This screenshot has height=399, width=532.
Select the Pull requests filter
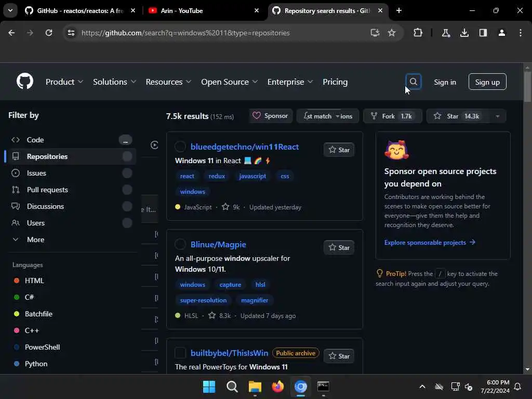pos(71,190)
